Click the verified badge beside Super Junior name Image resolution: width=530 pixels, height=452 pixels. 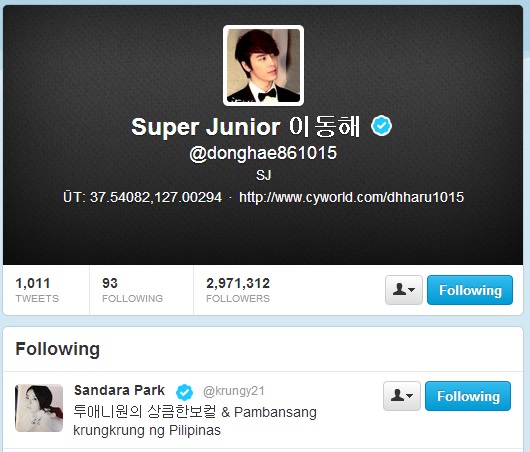(x=381, y=125)
